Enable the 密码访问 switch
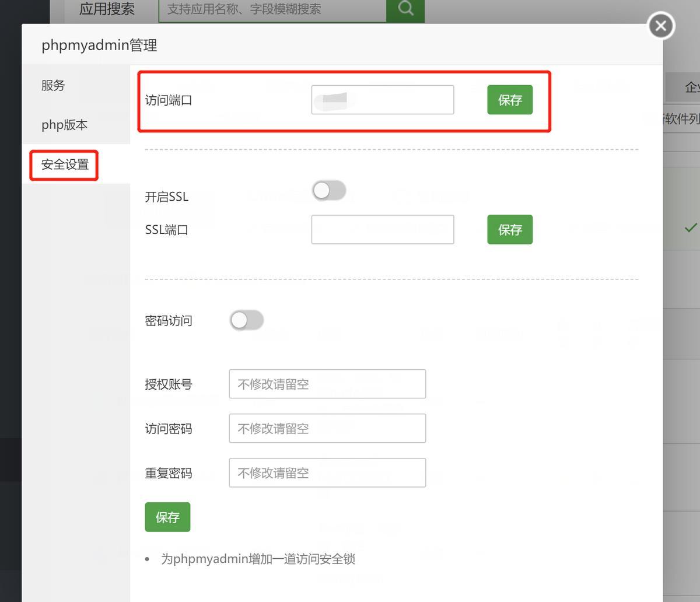Screen dimensions: 700x602 tap(246, 320)
